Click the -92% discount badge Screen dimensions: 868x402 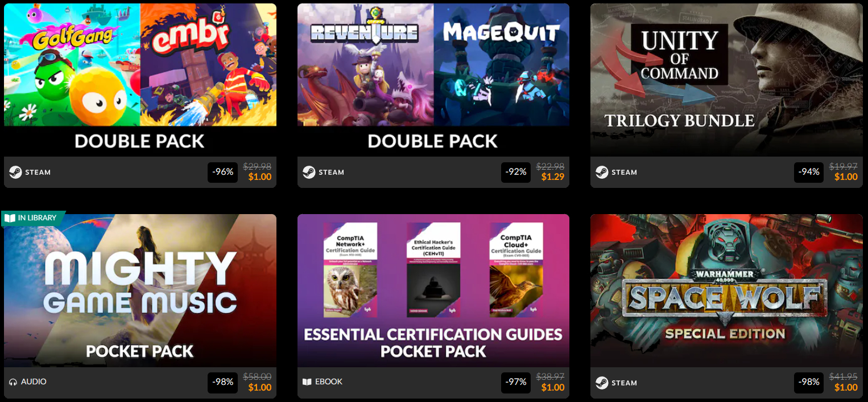tap(516, 172)
